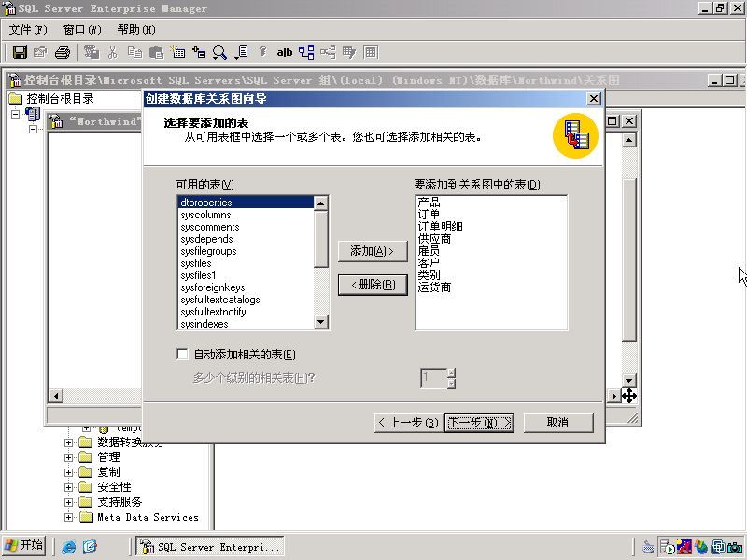Click the up arrow of available tables list

(x=321, y=203)
